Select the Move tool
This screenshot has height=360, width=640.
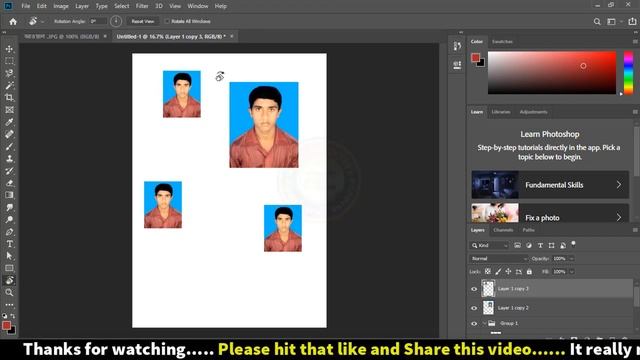(x=9, y=49)
